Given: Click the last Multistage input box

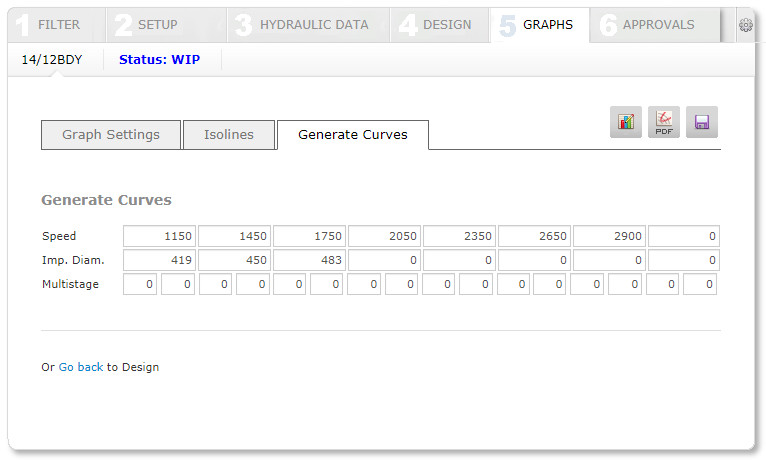Looking at the screenshot, I should point(702,285).
